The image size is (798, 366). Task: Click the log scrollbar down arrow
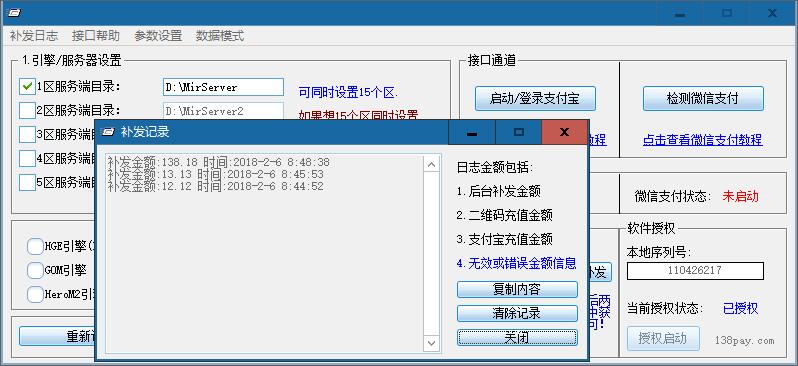432,343
